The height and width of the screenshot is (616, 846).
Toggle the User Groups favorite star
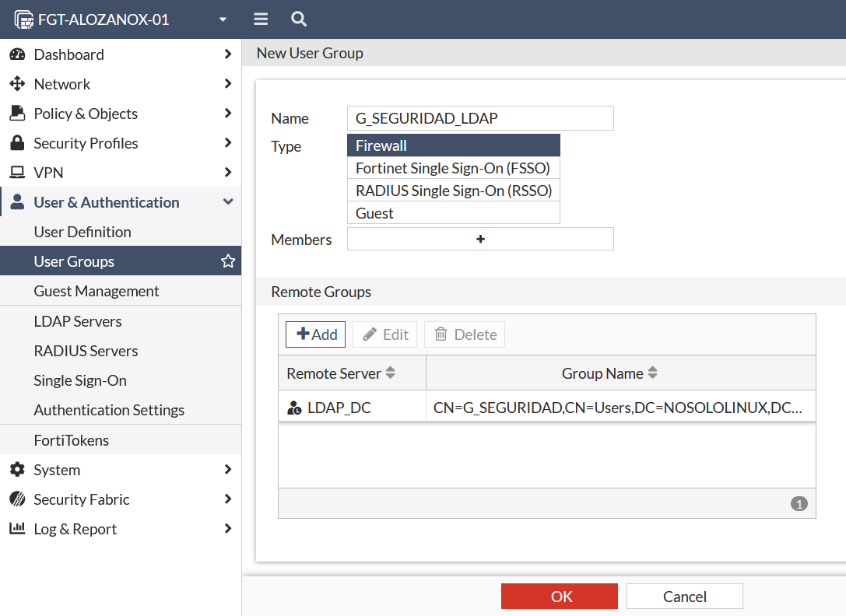(228, 261)
